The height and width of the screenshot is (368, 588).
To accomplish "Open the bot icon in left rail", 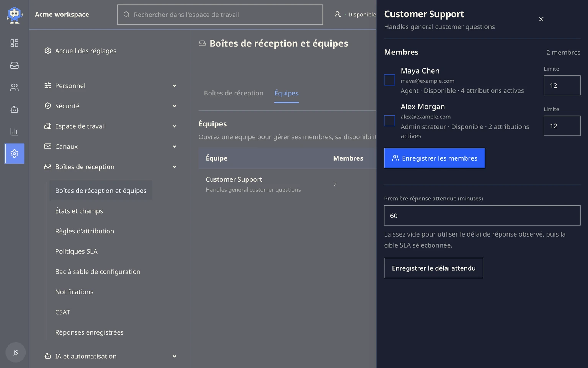I will (15, 110).
